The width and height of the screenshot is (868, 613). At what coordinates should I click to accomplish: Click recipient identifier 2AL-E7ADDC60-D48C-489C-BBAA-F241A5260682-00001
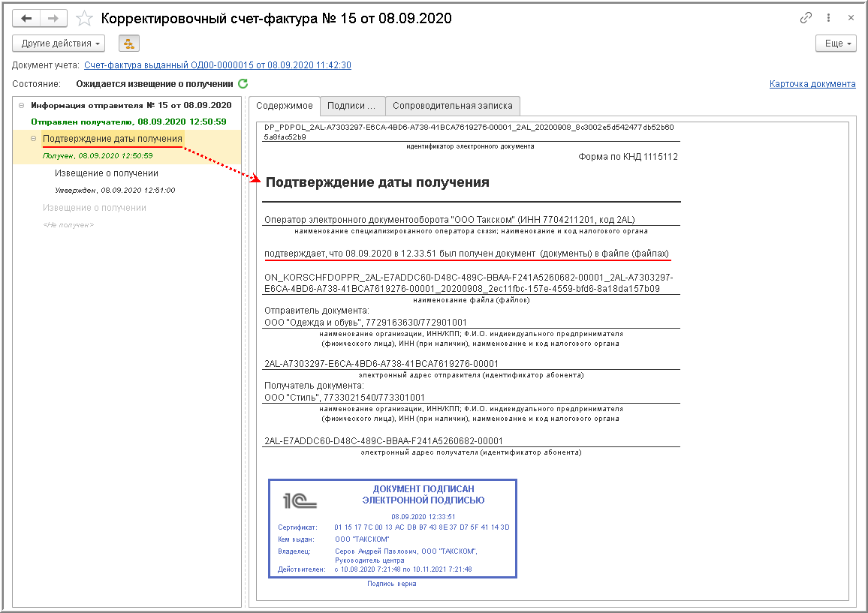coord(383,441)
